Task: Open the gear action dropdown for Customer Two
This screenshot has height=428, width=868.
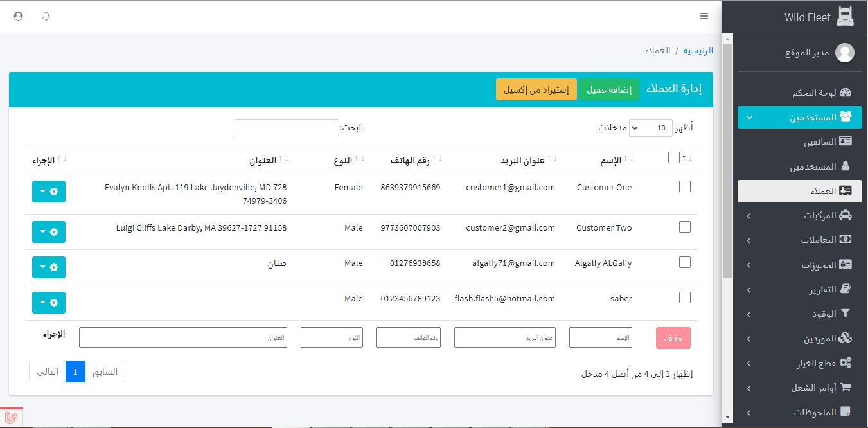Action: coord(49,231)
